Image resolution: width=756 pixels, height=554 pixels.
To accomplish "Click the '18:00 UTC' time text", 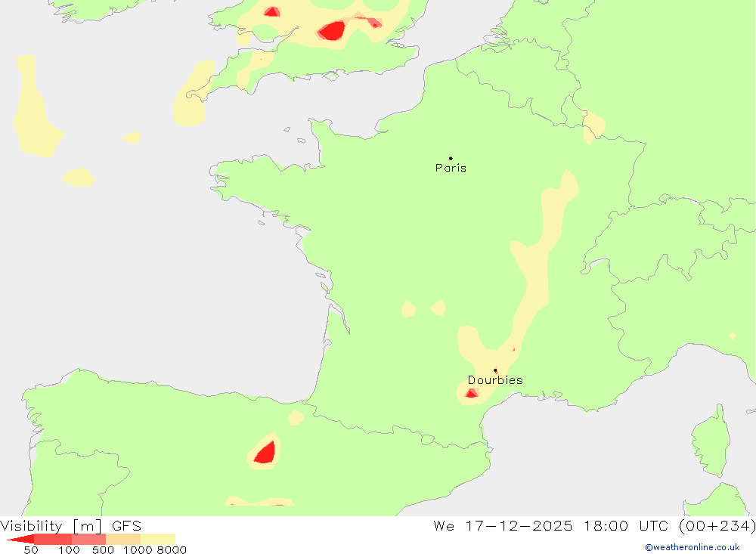I will 626,525.
